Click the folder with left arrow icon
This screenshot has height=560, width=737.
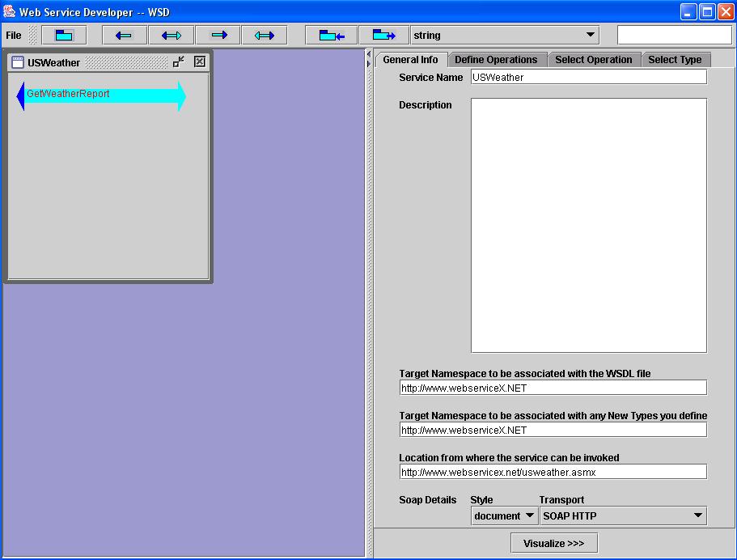332,36
